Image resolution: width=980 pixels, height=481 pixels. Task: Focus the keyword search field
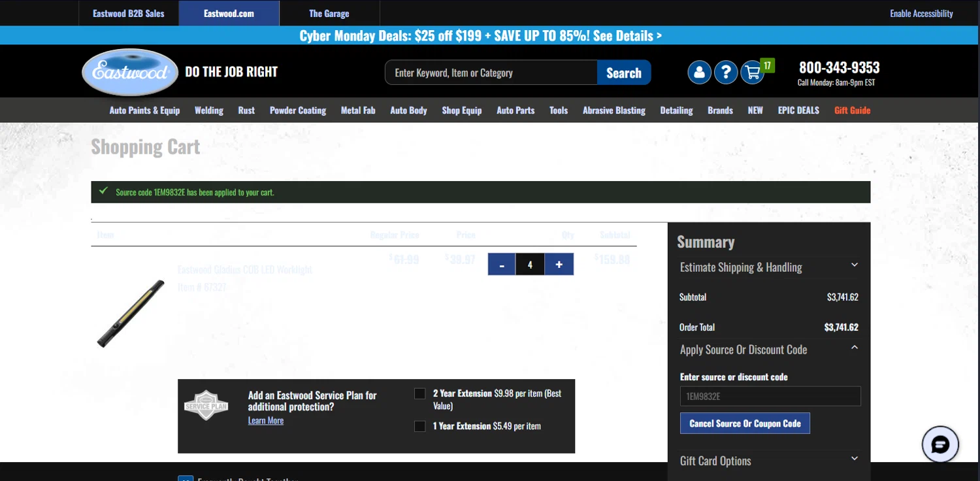click(x=491, y=73)
